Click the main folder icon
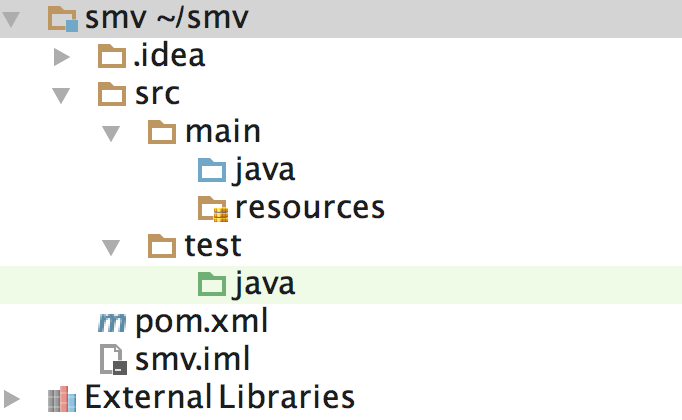The width and height of the screenshot is (682, 420). 161,132
